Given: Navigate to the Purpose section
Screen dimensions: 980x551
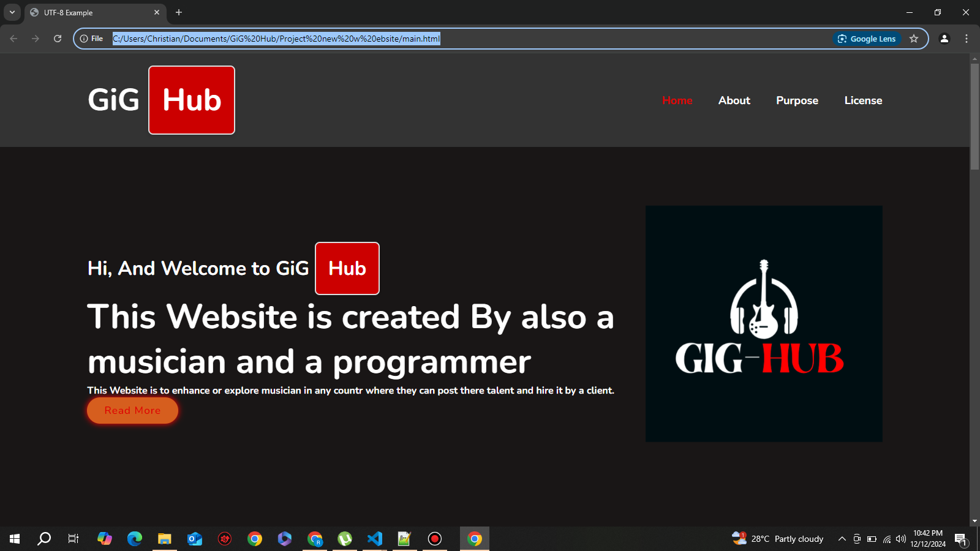Looking at the screenshot, I should coord(797,100).
